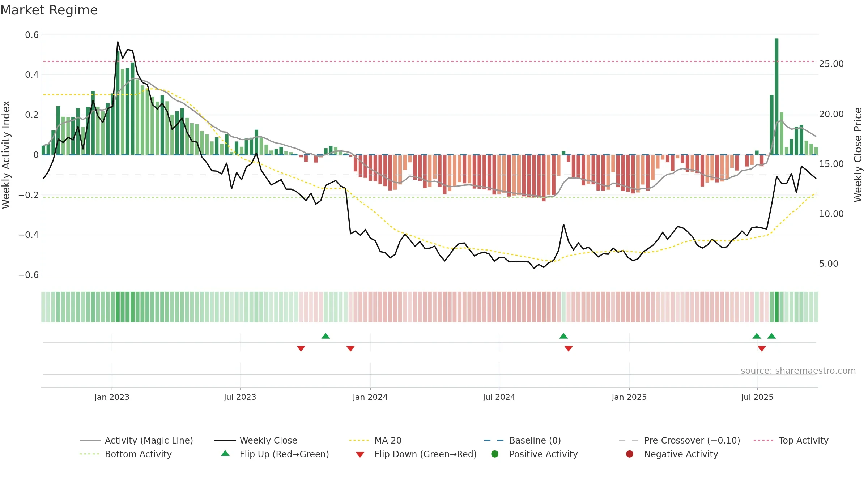868x488 pixels.
Task: Toggle the Flip Down (Green→Red) legend entry
Action: point(416,454)
